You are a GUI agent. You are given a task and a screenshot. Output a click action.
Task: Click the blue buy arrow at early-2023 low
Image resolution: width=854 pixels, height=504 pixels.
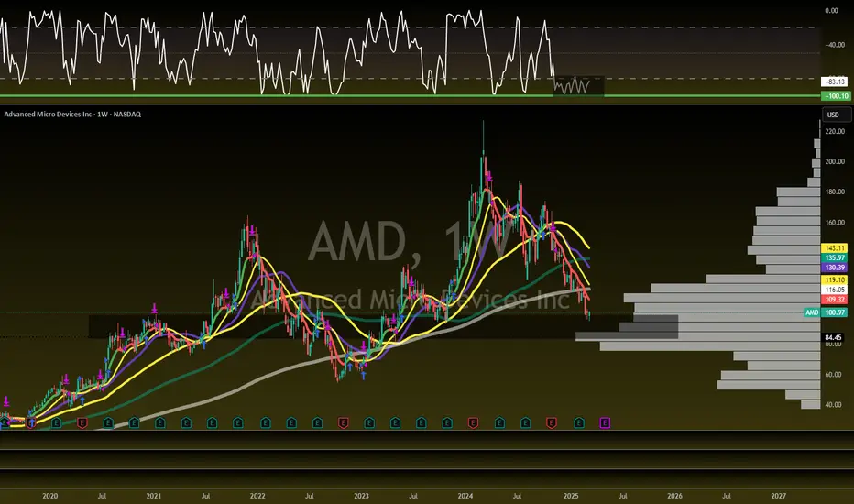point(363,374)
